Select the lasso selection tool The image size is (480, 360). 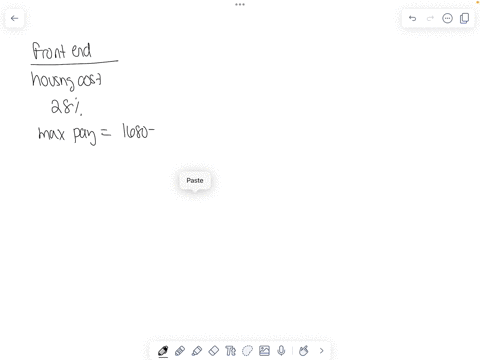[247, 351]
